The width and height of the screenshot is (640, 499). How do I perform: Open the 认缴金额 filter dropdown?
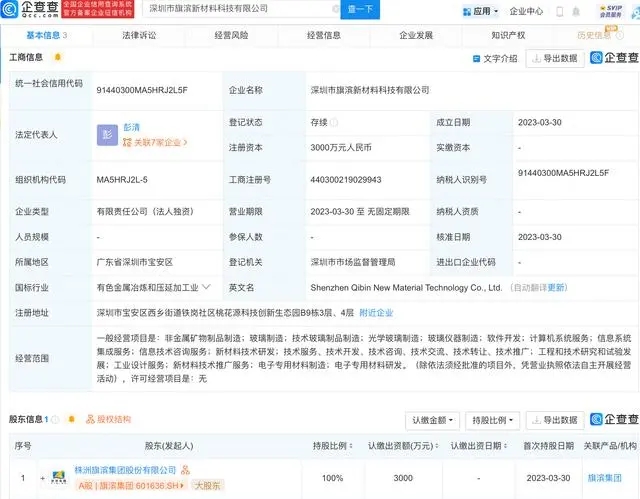tap(432, 420)
